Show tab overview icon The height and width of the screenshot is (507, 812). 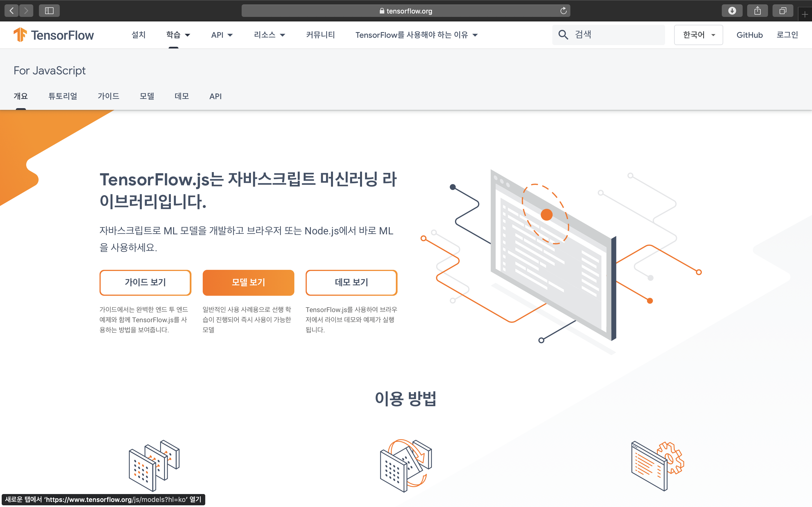click(x=782, y=11)
